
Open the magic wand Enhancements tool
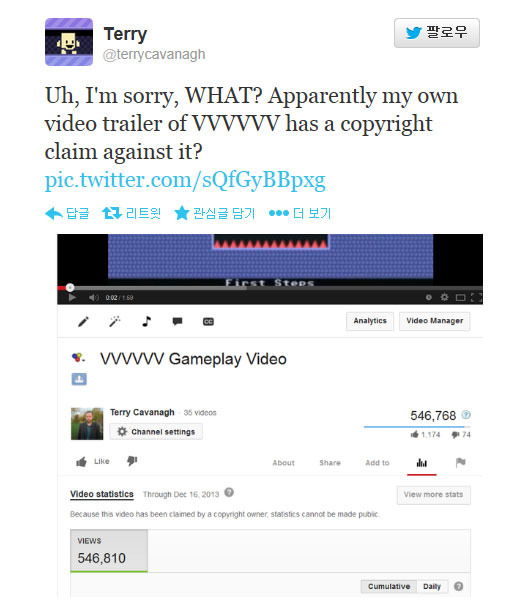click(115, 322)
